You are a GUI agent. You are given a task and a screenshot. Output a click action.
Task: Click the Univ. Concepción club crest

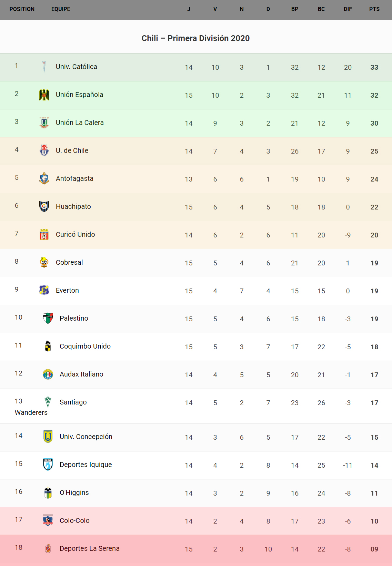48,437
